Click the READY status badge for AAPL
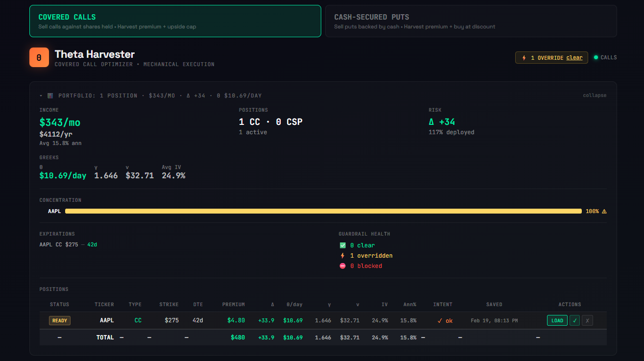 60,320
